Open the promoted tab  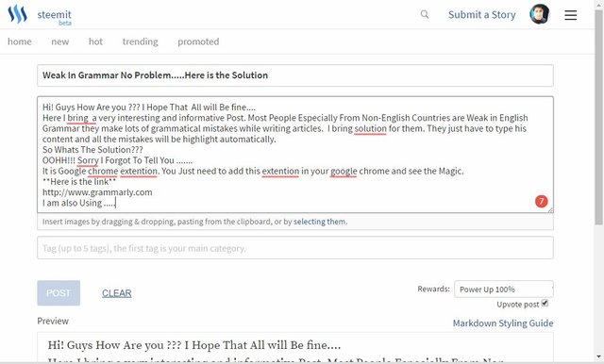tap(198, 41)
